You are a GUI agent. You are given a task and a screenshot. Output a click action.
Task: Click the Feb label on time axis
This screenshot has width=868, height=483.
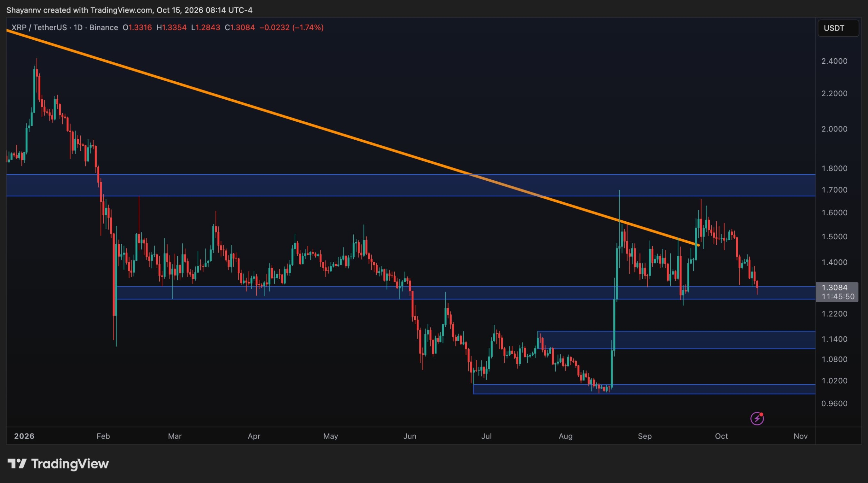(103, 436)
